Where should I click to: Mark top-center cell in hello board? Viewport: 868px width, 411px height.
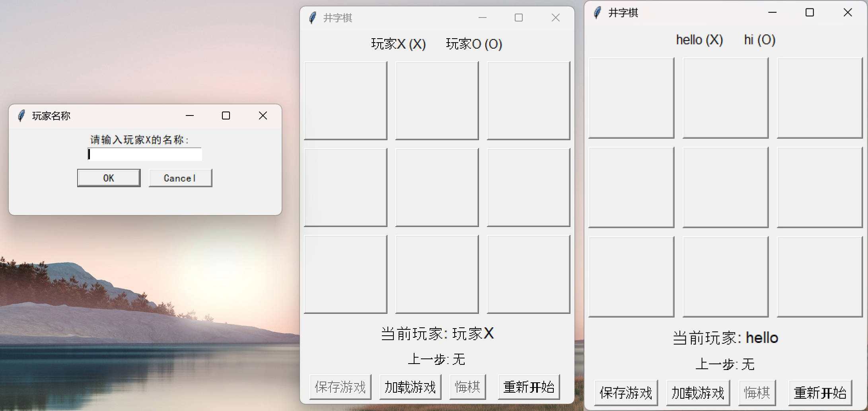[726, 98]
